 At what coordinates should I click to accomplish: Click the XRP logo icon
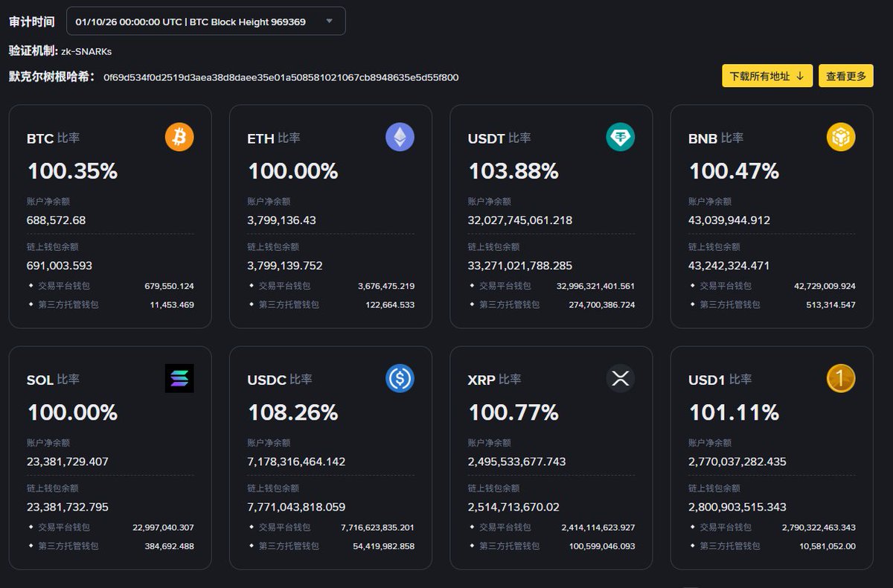coord(621,378)
